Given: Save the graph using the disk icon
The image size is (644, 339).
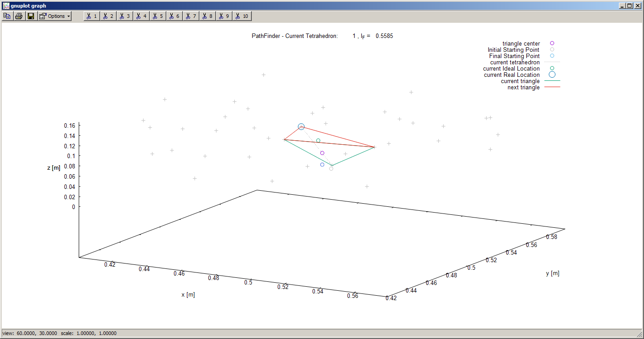Looking at the screenshot, I should (31, 16).
